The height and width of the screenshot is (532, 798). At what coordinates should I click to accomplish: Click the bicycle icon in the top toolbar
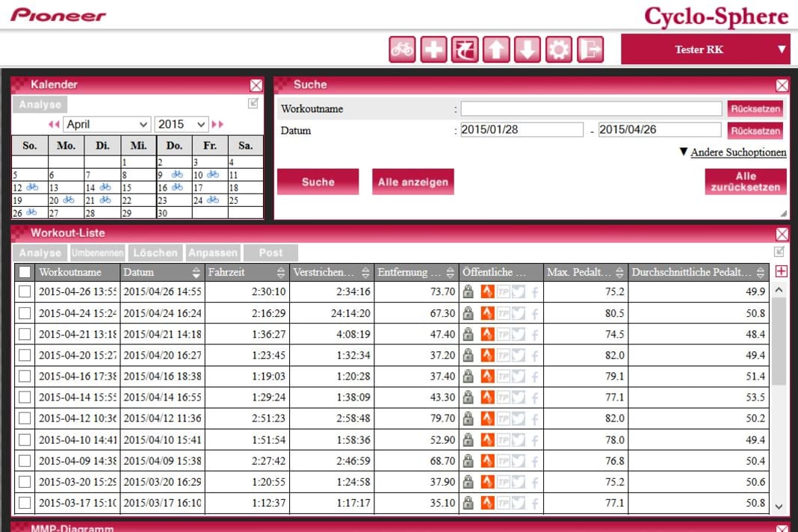[402, 50]
